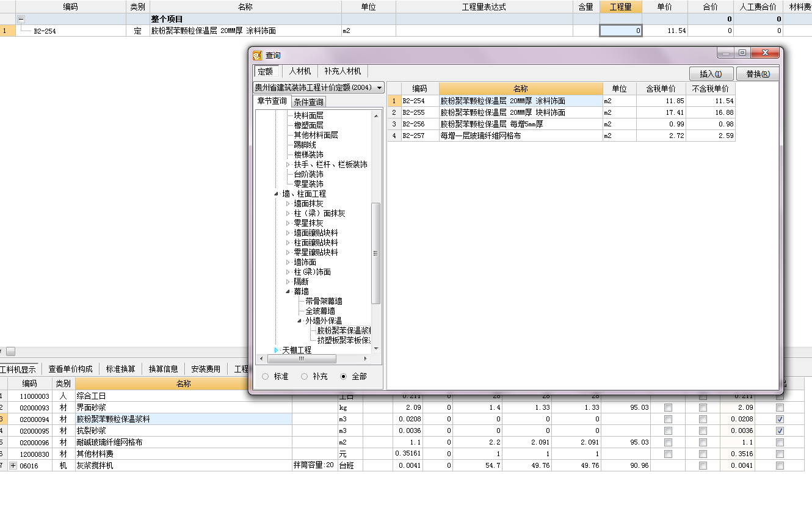
Task: Open the 安装费用 tab
Action: coord(206,369)
